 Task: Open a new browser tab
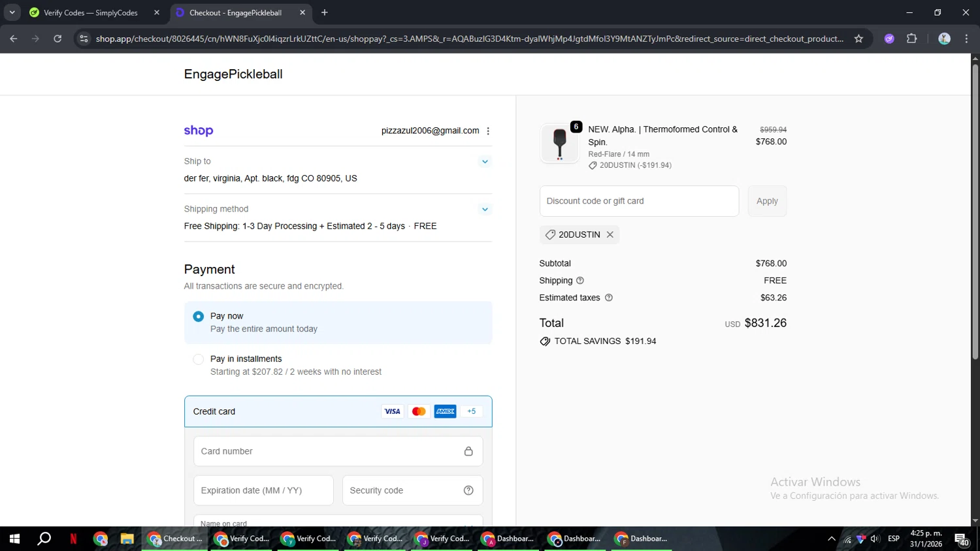point(325,12)
